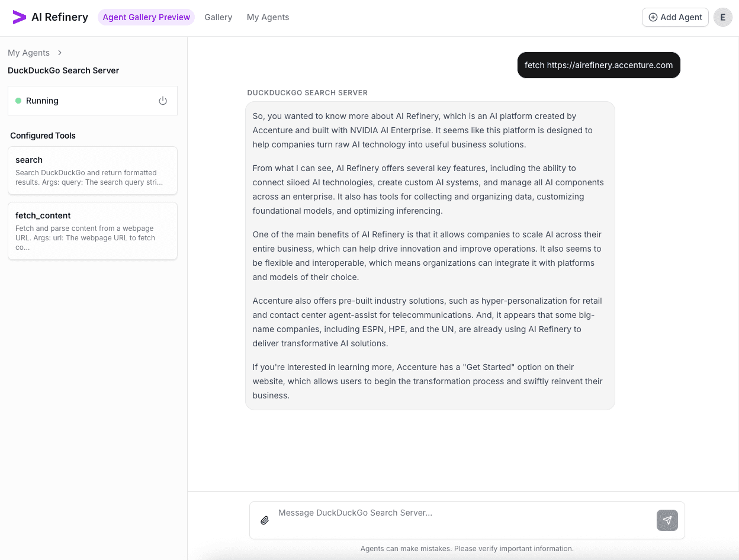Go to My Agents in top navigation

(x=268, y=17)
